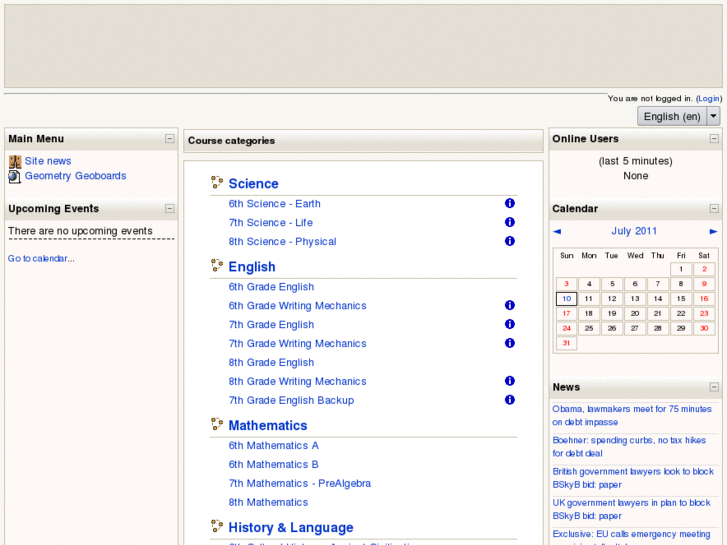
Task: Click the Login link
Action: [709, 99]
